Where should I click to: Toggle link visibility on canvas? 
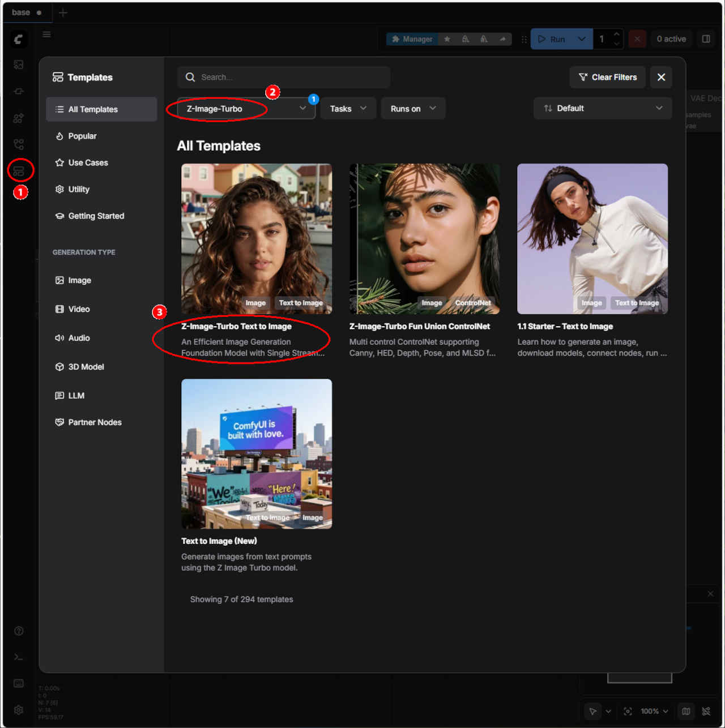click(706, 712)
